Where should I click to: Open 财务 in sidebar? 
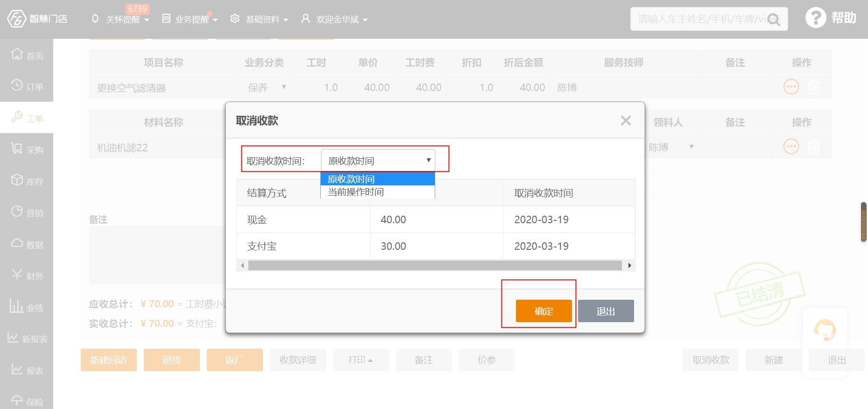(x=27, y=275)
